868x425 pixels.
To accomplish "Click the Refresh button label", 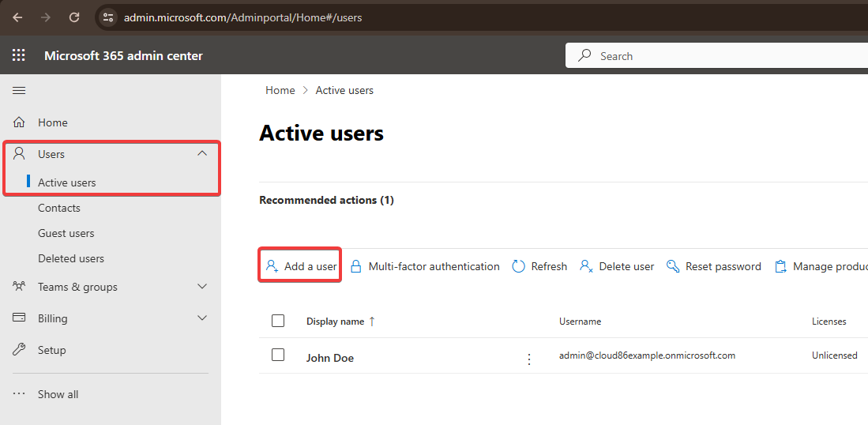I will pyautogui.click(x=549, y=266).
